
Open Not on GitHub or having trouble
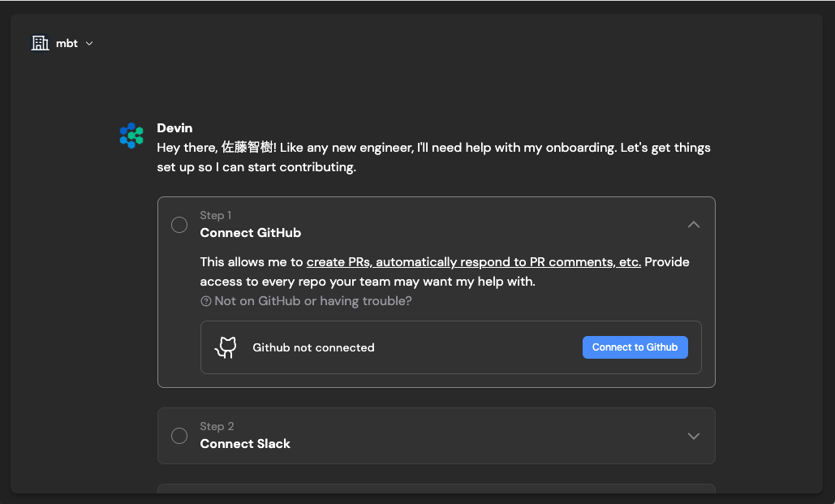[313, 301]
